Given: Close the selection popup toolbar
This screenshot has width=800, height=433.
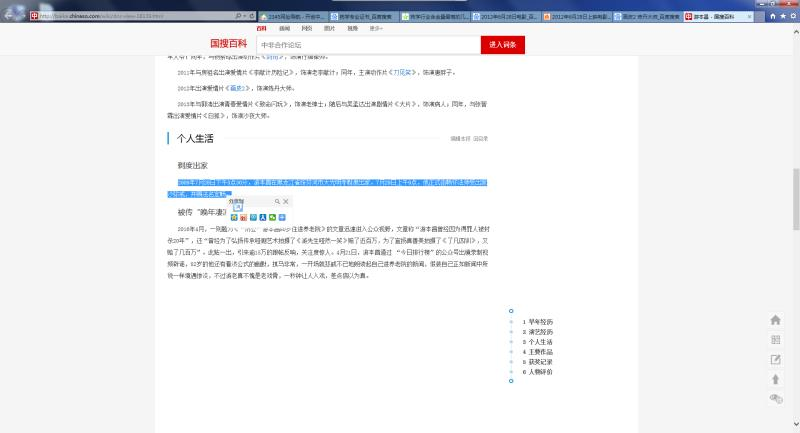Looking at the screenshot, I should click(x=286, y=202).
